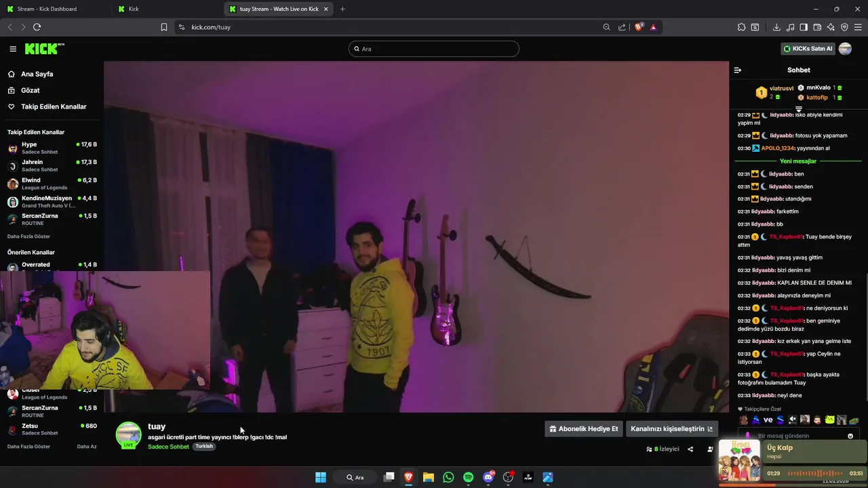The width and height of the screenshot is (868, 488).
Task: Switch to Stream - Kick Dashboard tab
Action: coord(56,9)
